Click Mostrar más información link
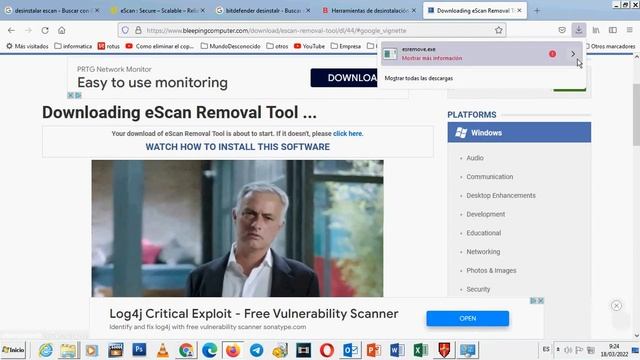Image resolution: width=640 pixels, height=360 pixels. pyautogui.click(x=432, y=58)
